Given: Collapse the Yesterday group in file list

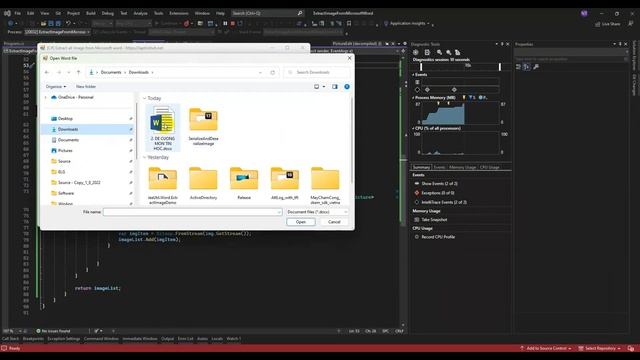Looking at the screenshot, I should pos(144,157).
